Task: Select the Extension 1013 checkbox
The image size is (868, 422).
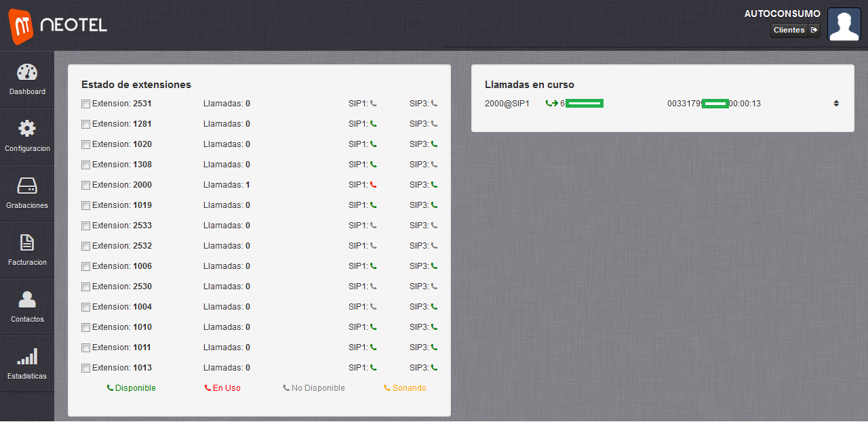Action: coord(85,368)
